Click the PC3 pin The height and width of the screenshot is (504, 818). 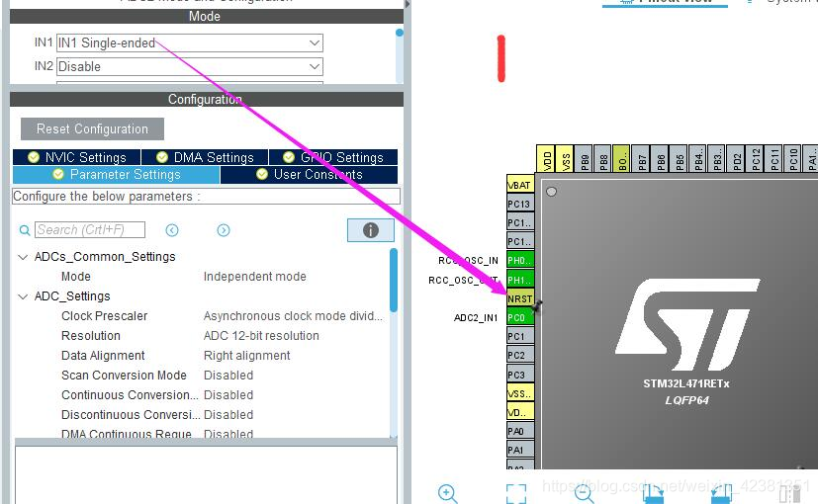coord(520,375)
